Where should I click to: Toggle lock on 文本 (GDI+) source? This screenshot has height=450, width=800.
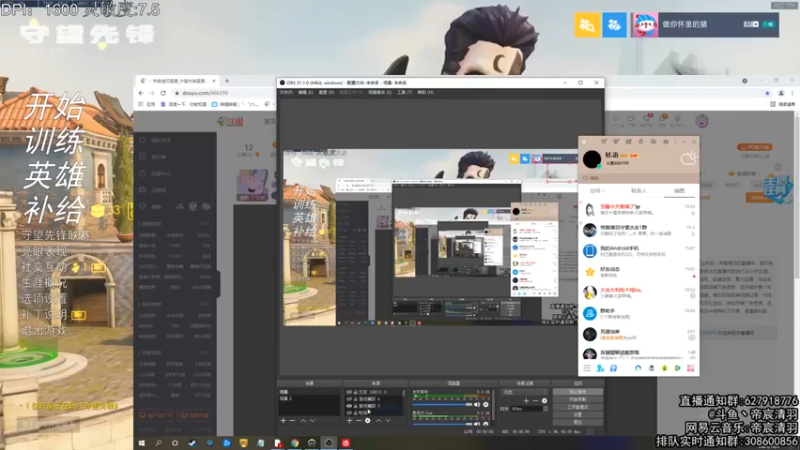(x=355, y=392)
